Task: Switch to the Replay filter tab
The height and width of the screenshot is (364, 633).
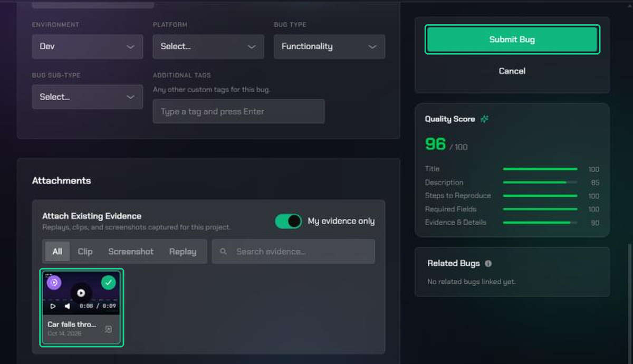Action: [x=183, y=252]
